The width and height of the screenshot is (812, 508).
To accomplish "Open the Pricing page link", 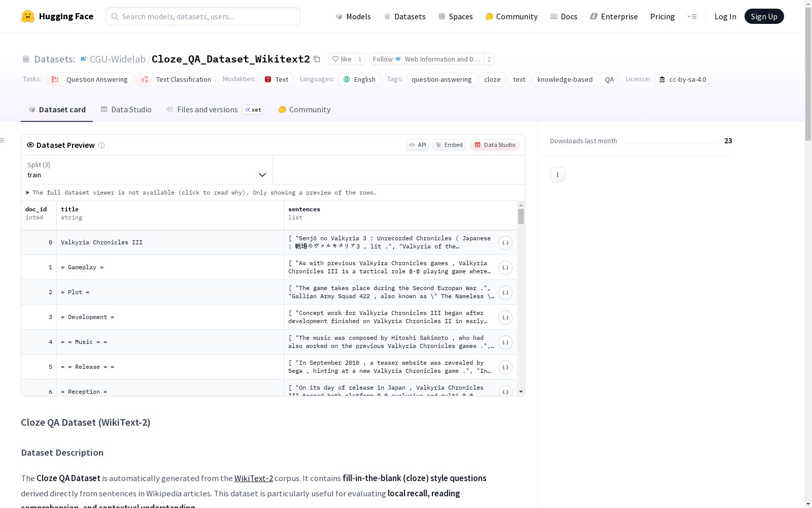I will point(662,16).
